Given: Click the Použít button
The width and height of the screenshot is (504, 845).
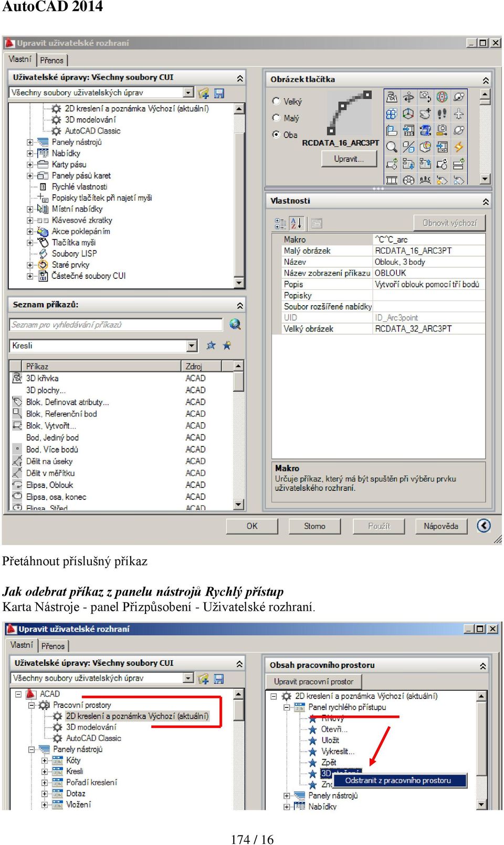Looking at the screenshot, I should 379,526.
